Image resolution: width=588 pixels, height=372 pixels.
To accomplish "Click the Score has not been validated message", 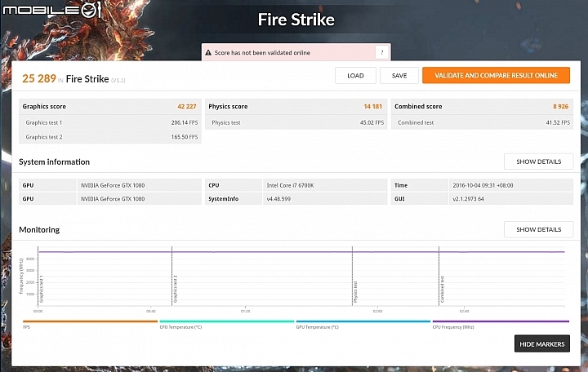I will tap(262, 53).
